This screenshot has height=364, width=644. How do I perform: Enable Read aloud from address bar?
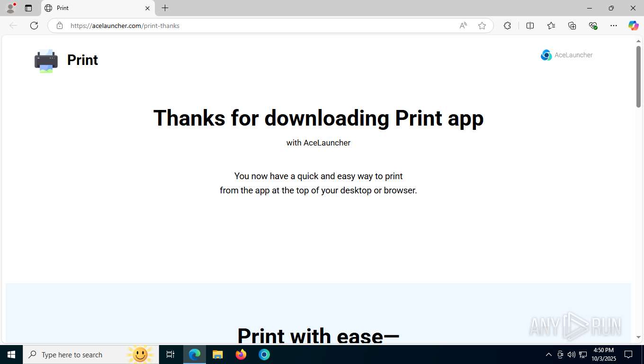(463, 26)
